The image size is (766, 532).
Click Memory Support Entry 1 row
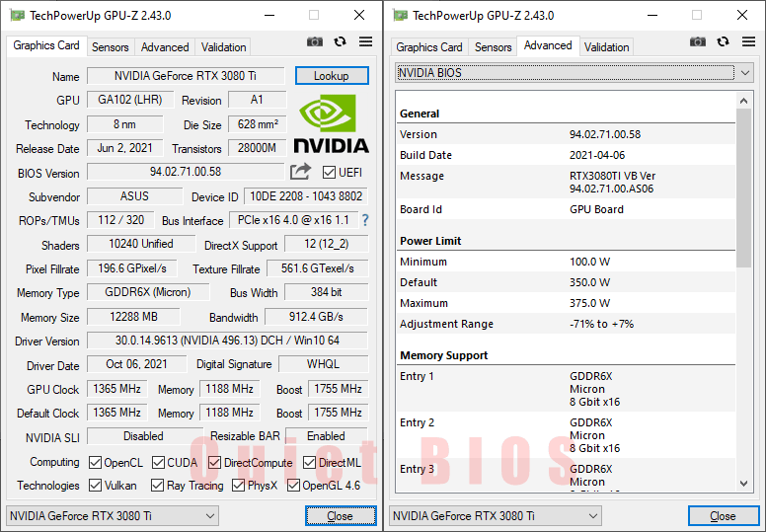point(566,389)
